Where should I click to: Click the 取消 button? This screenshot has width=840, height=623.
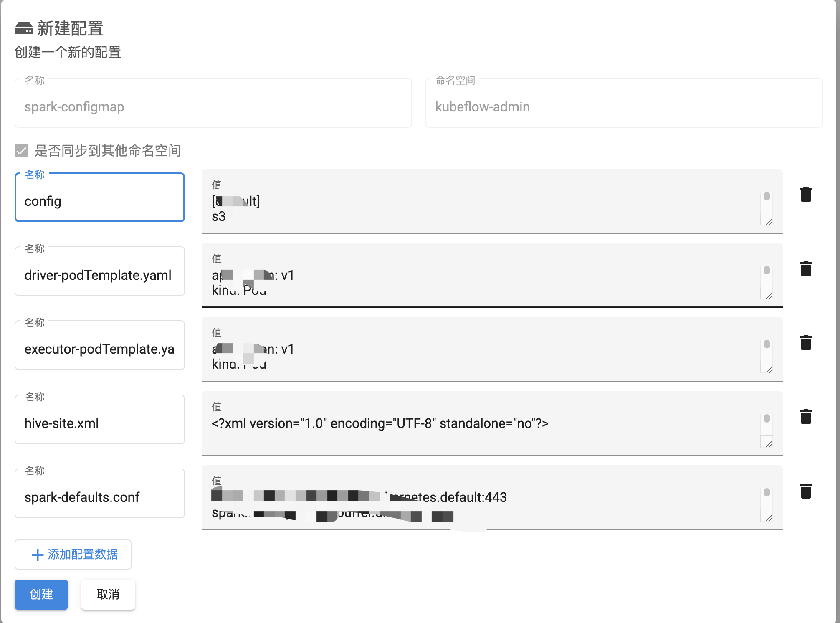[108, 594]
